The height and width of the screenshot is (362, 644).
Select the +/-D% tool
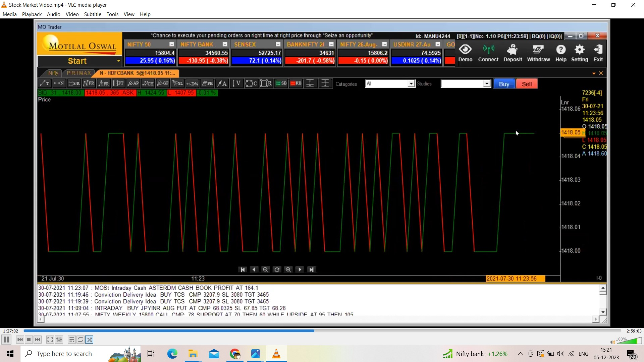pos(192,83)
